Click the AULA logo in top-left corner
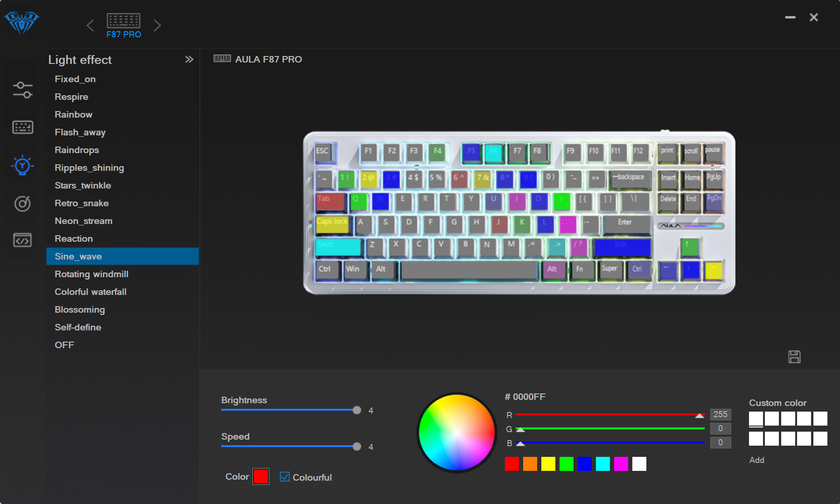Screen dimensions: 840x504 click(x=22, y=22)
